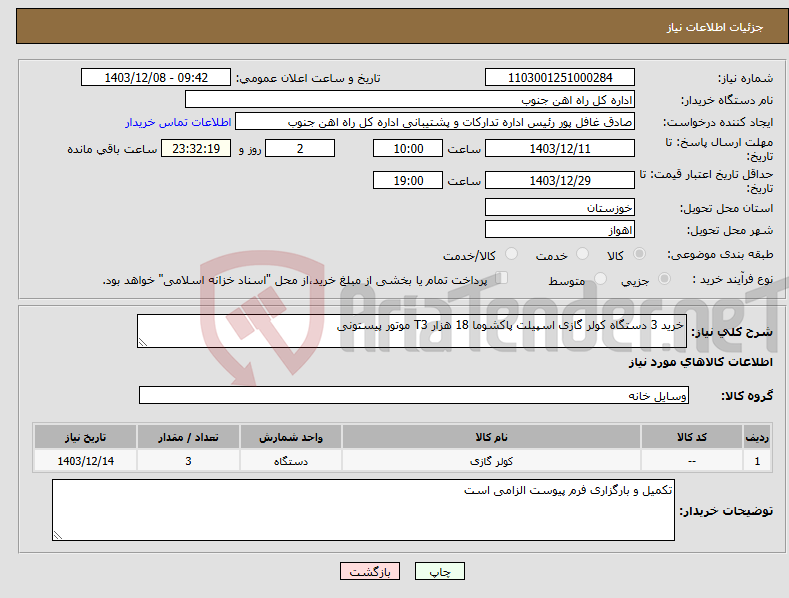Click the need number field 1103001251000284

pyautogui.click(x=560, y=78)
